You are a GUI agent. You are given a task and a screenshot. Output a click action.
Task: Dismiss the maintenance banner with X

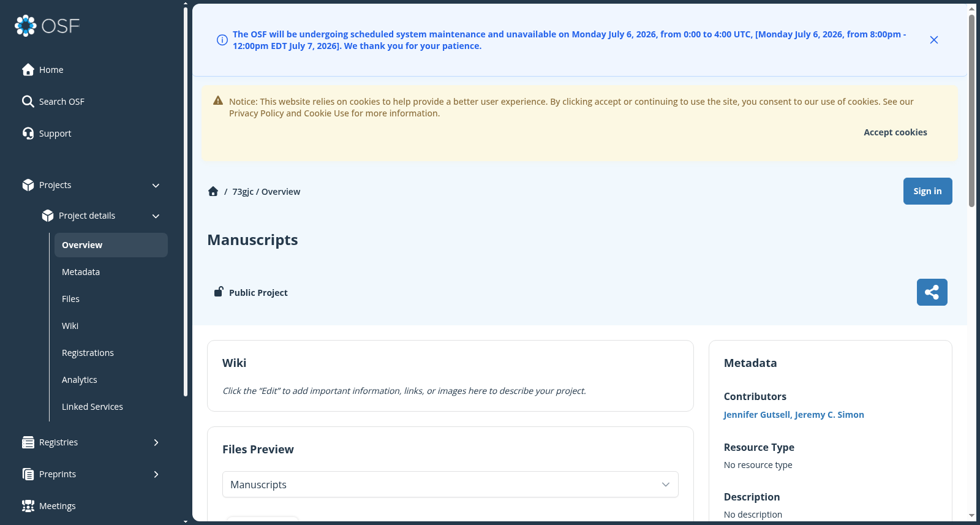[934, 40]
